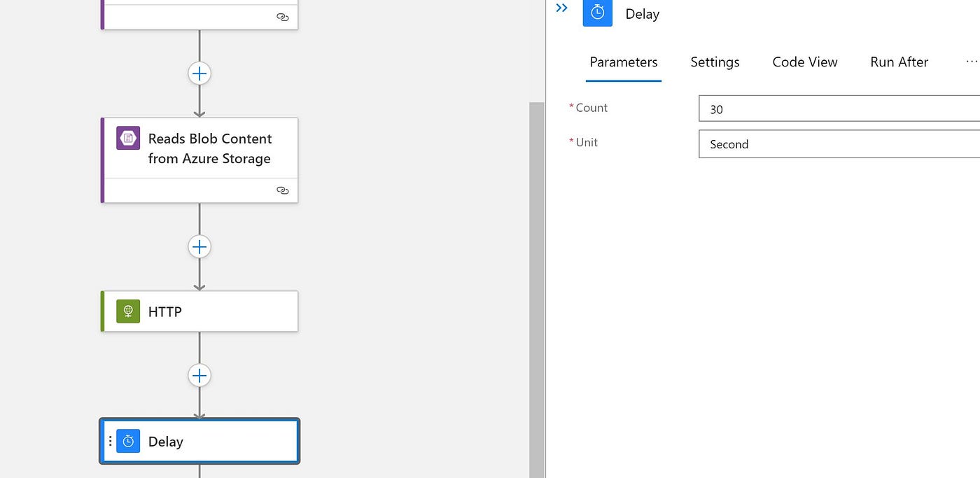Switch to the Parameters tab
980x478 pixels.
click(623, 62)
